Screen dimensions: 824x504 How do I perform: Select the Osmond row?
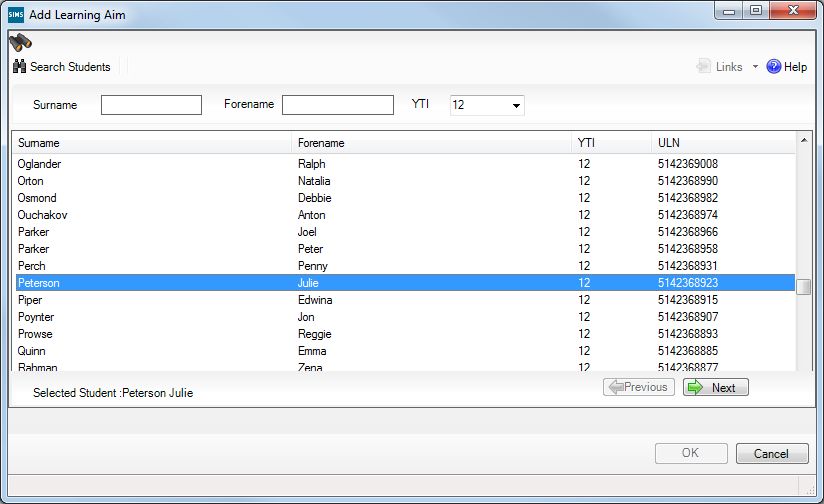click(x=405, y=198)
